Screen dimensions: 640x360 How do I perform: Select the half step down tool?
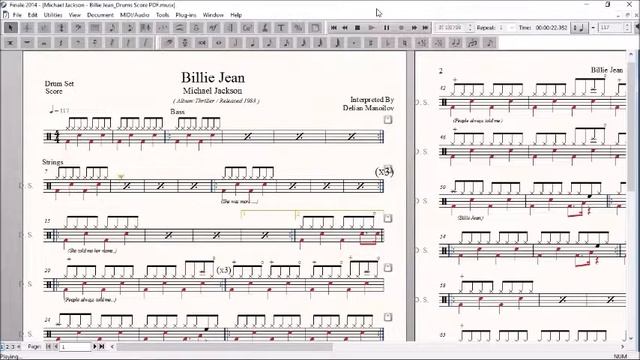(438, 42)
